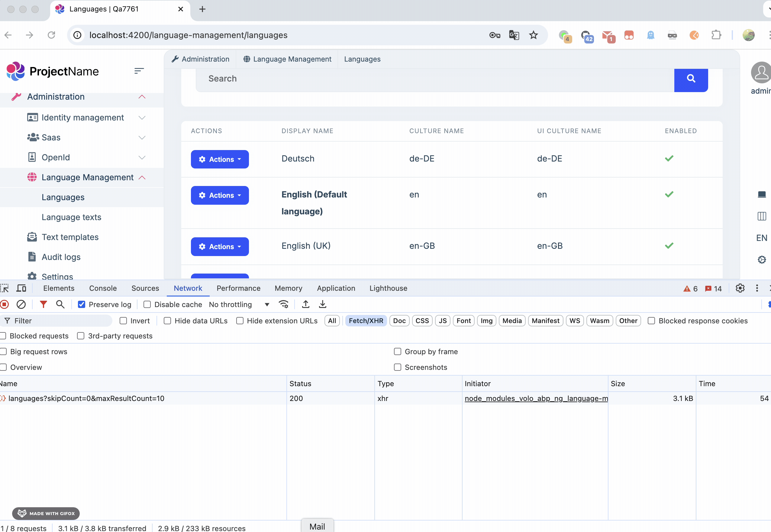This screenshot has width=771, height=532.
Task: Open the No throttling dropdown
Action: click(239, 305)
